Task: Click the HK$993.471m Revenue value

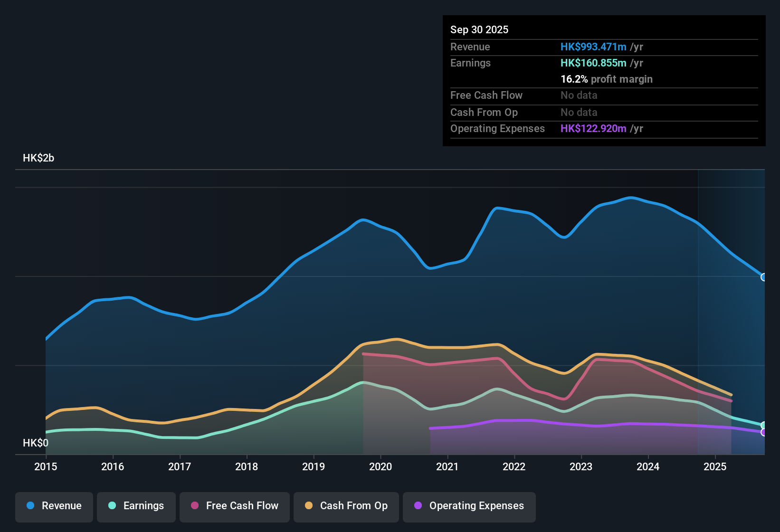Action: point(593,47)
